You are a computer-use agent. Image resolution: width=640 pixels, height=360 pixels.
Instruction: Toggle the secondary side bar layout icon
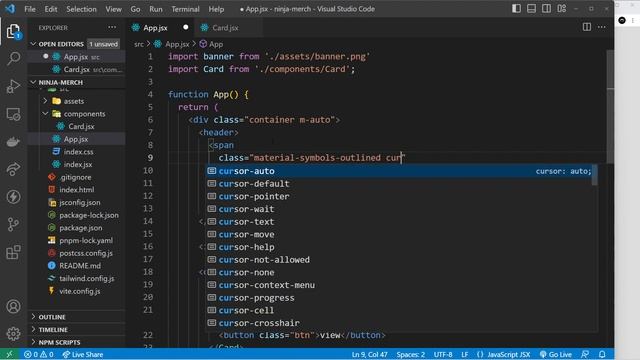(547, 9)
